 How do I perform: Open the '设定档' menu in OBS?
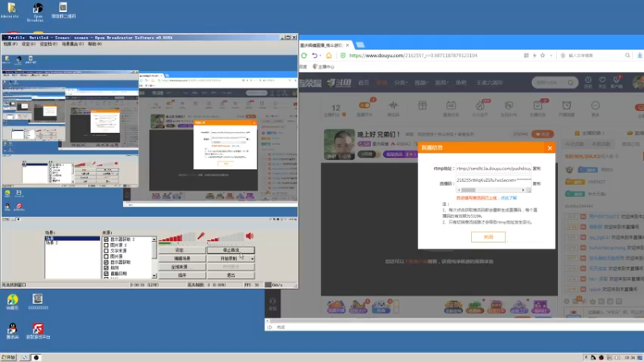point(48,44)
